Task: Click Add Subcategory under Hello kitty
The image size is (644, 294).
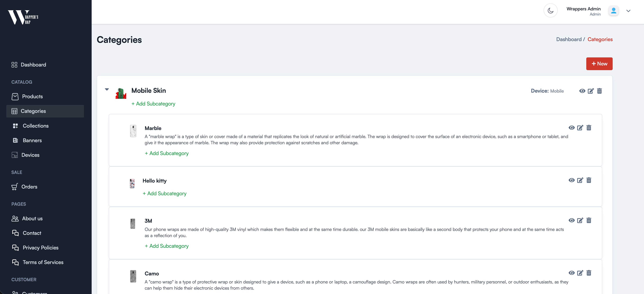Action: 165,193
